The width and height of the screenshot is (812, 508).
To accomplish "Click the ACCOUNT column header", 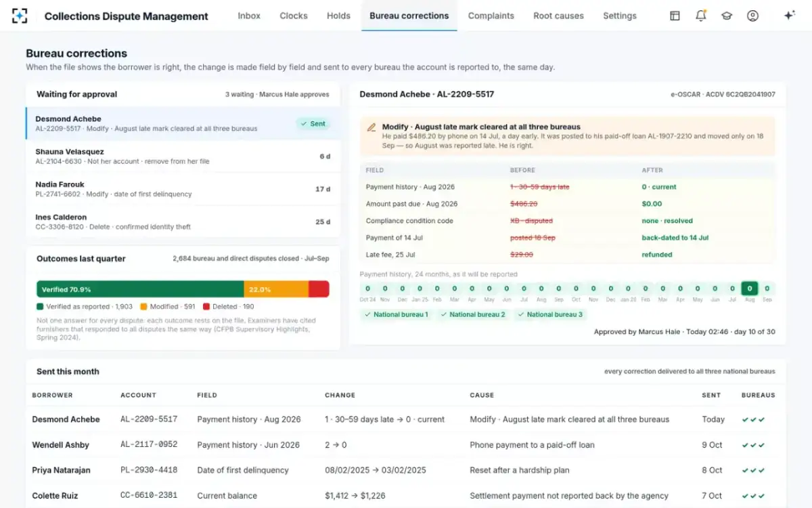I will coord(138,395).
